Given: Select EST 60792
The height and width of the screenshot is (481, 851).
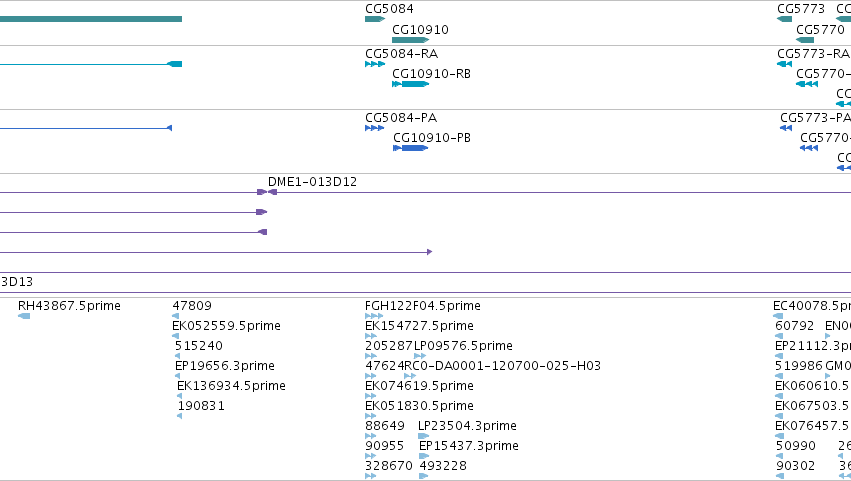Looking at the screenshot, I should click(x=795, y=326).
